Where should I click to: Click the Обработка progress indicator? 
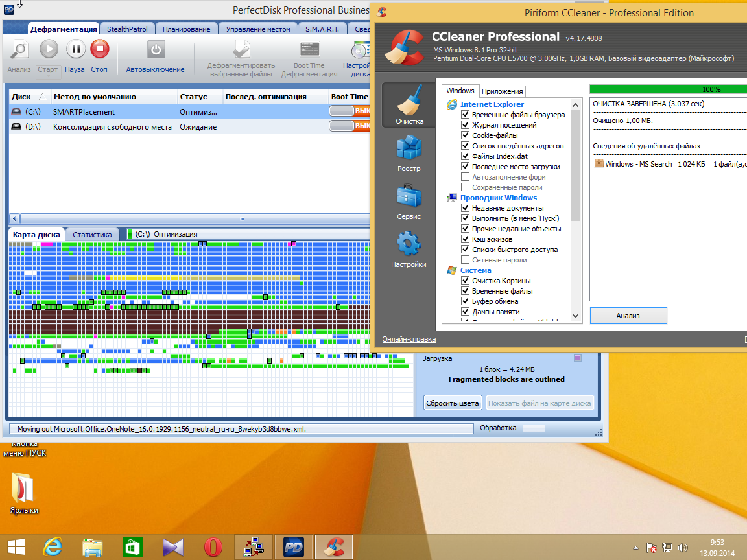point(534,428)
